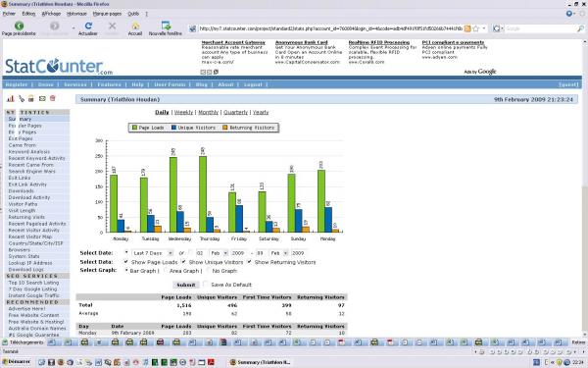The height and width of the screenshot is (368, 588).
Task: Click the green back arrow button
Action: (x=20, y=26)
